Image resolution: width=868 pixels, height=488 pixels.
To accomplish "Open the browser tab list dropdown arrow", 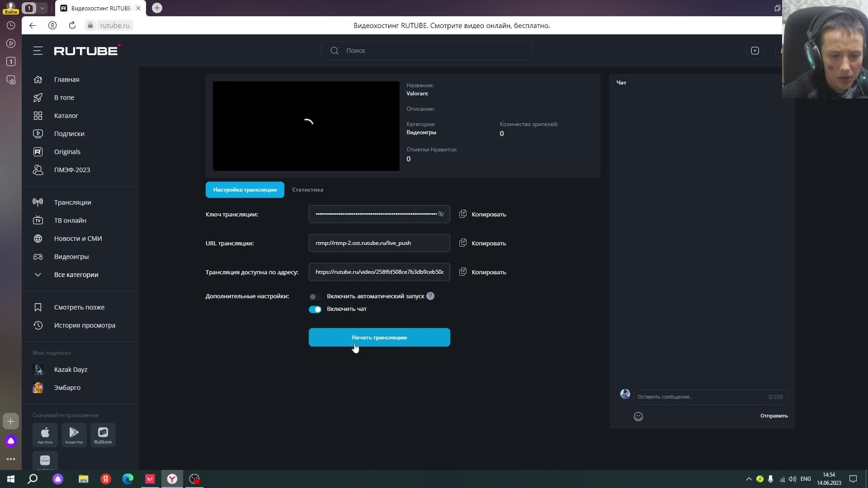I will coord(42,8).
